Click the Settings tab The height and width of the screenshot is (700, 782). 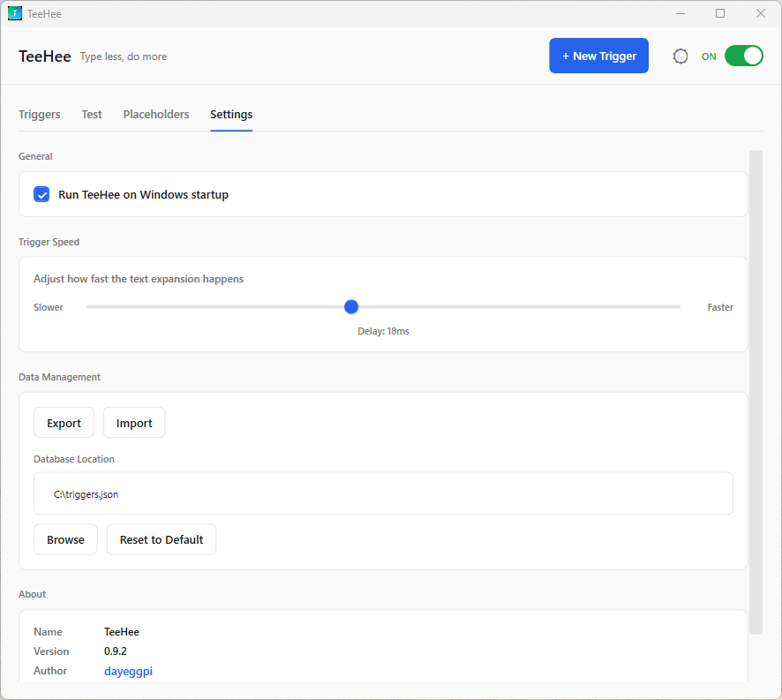click(x=230, y=114)
